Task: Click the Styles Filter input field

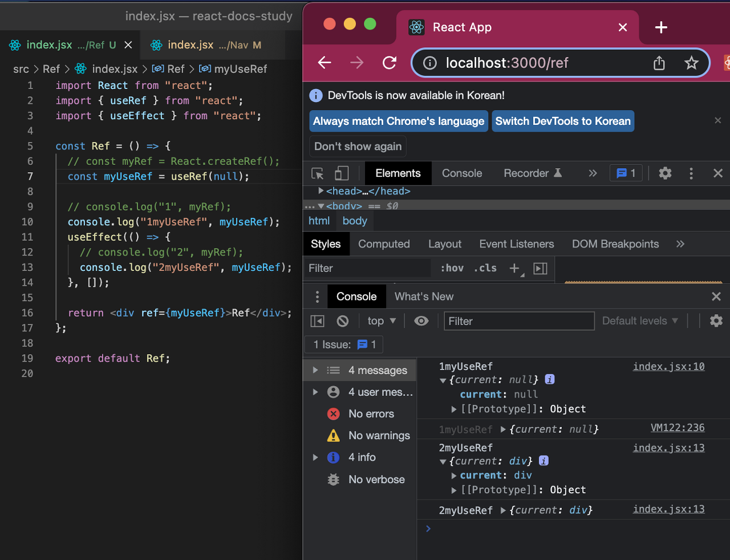Action: (x=368, y=268)
